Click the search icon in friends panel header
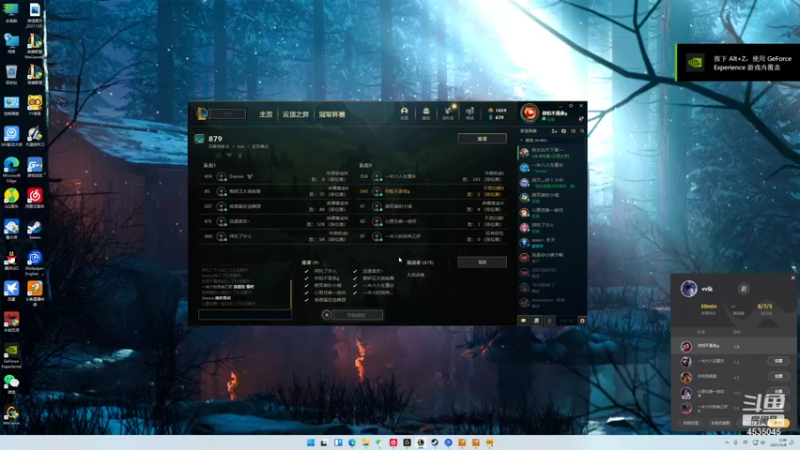This screenshot has height=450, width=800. point(582,131)
